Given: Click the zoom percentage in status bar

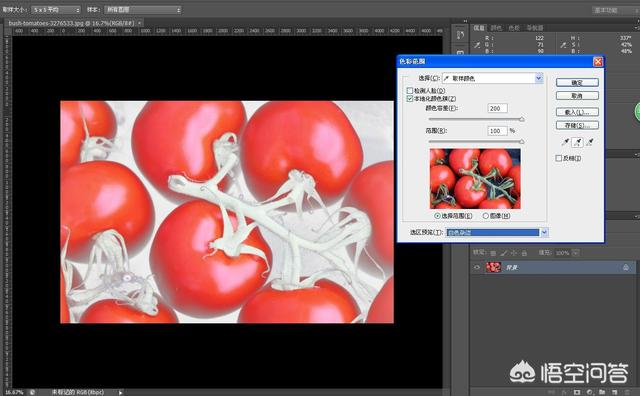Looking at the screenshot, I should tap(14, 392).
